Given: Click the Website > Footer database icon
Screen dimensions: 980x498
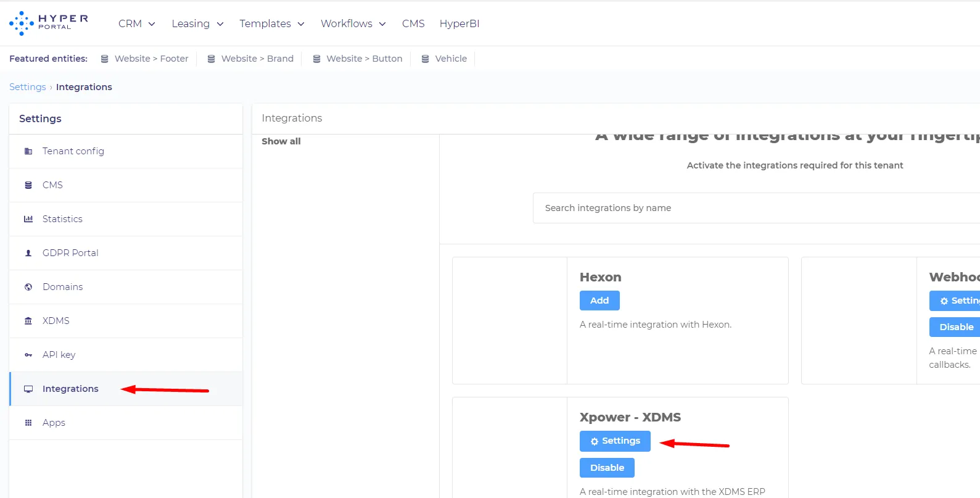Looking at the screenshot, I should (x=105, y=59).
